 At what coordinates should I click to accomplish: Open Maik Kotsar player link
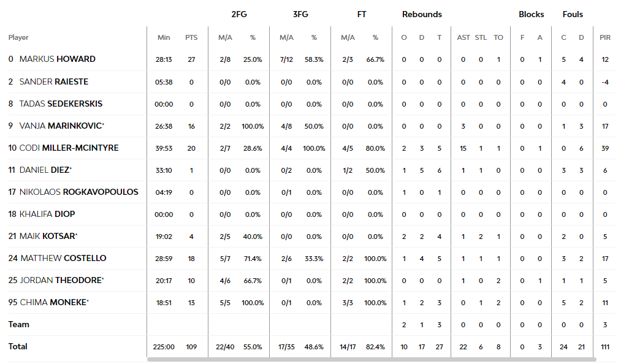[x=47, y=236]
